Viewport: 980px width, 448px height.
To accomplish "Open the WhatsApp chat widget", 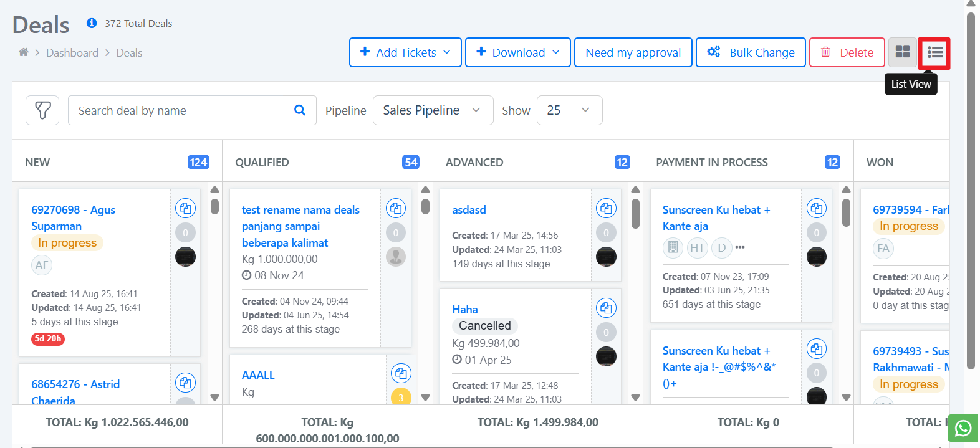I will pyautogui.click(x=963, y=428).
